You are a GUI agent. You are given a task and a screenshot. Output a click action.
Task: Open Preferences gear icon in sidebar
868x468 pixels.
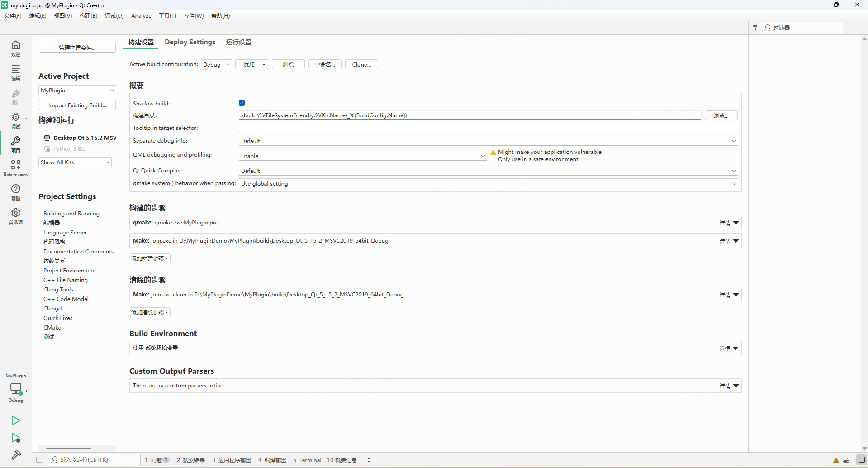coord(16,216)
